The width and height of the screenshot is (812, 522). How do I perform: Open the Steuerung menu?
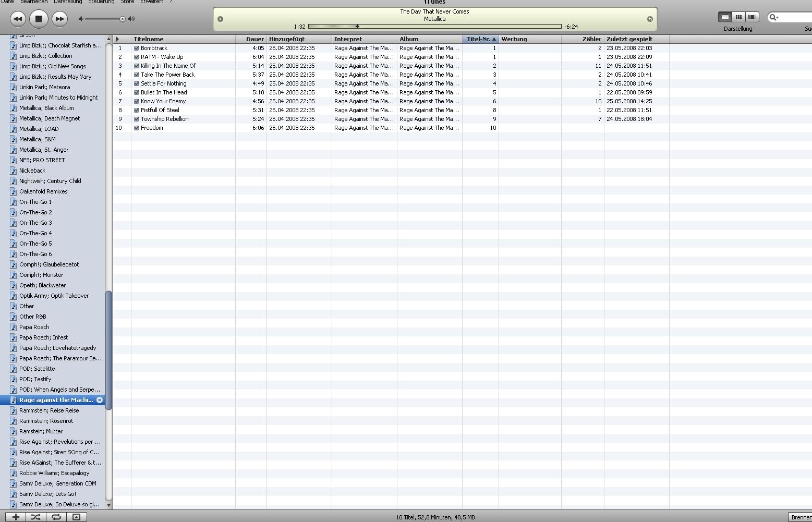tap(101, 2)
